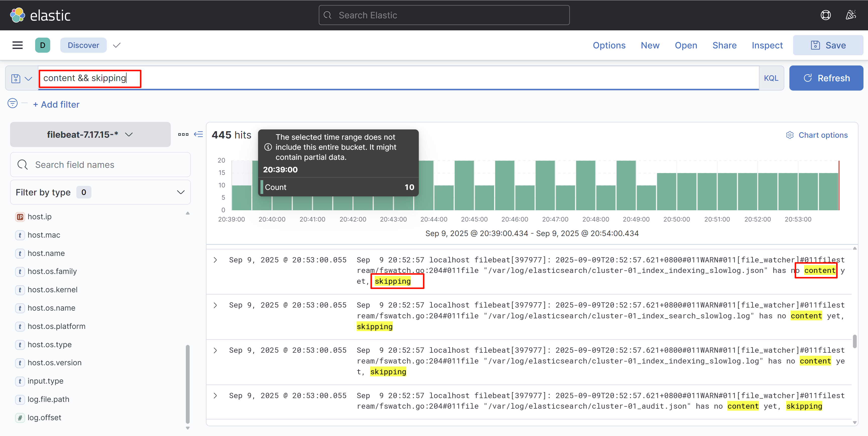The width and height of the screenshot is (868, 436).
Task: Click the Refresh button
Action: [x=826, y=78]
